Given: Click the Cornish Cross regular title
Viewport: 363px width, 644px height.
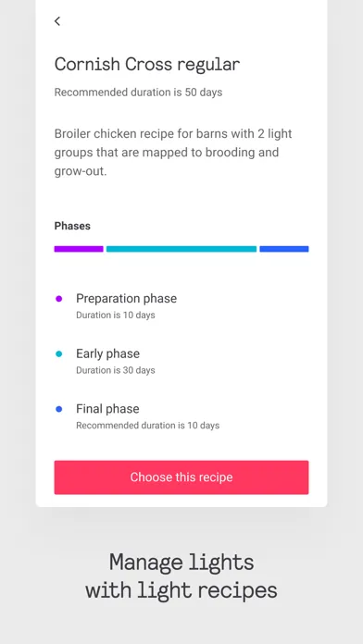Looking at the screenshot, I should click(146, 65).
